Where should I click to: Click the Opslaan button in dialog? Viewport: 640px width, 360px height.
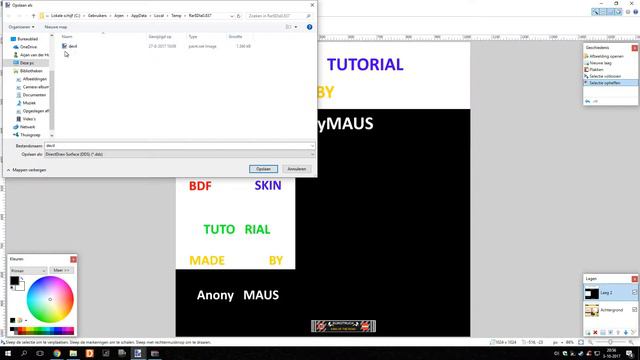[x=263, y=169]
